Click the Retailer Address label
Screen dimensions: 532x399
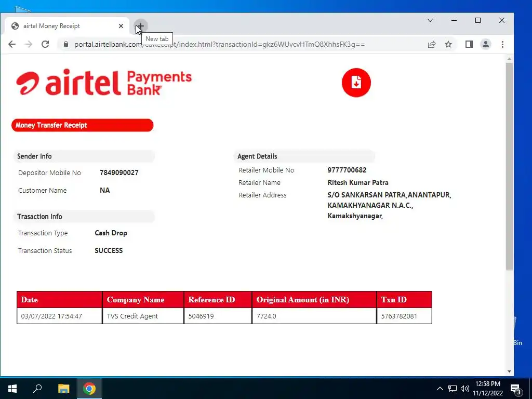[x=262, y=195]
